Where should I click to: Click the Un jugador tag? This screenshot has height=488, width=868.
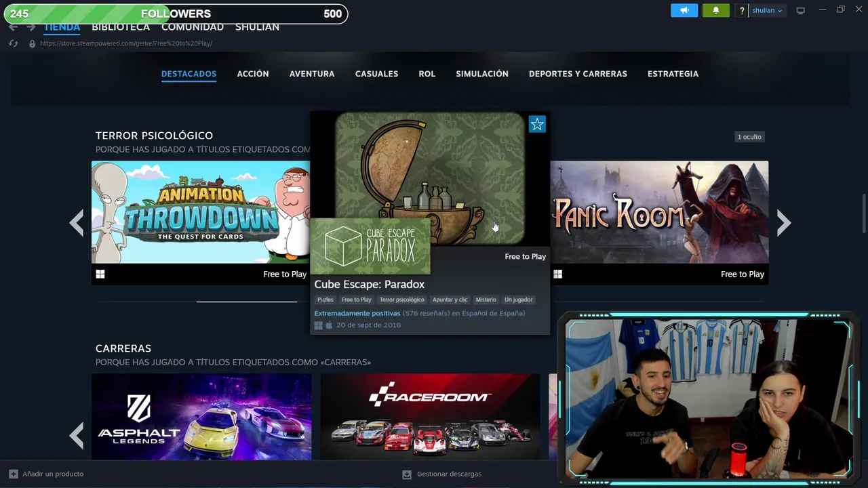pos(519,300)
